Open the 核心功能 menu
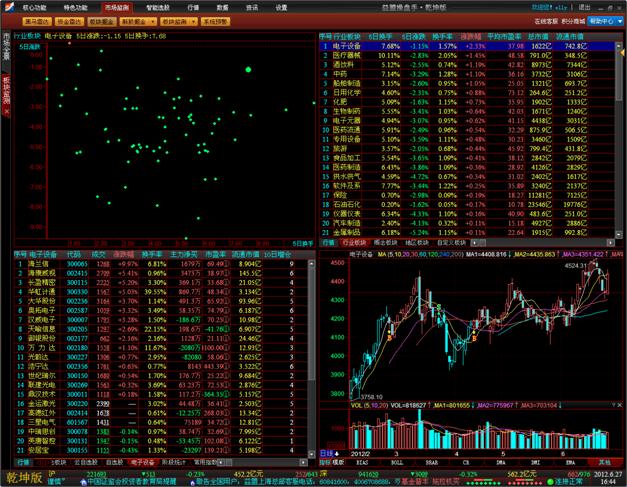 click(34, 7)
